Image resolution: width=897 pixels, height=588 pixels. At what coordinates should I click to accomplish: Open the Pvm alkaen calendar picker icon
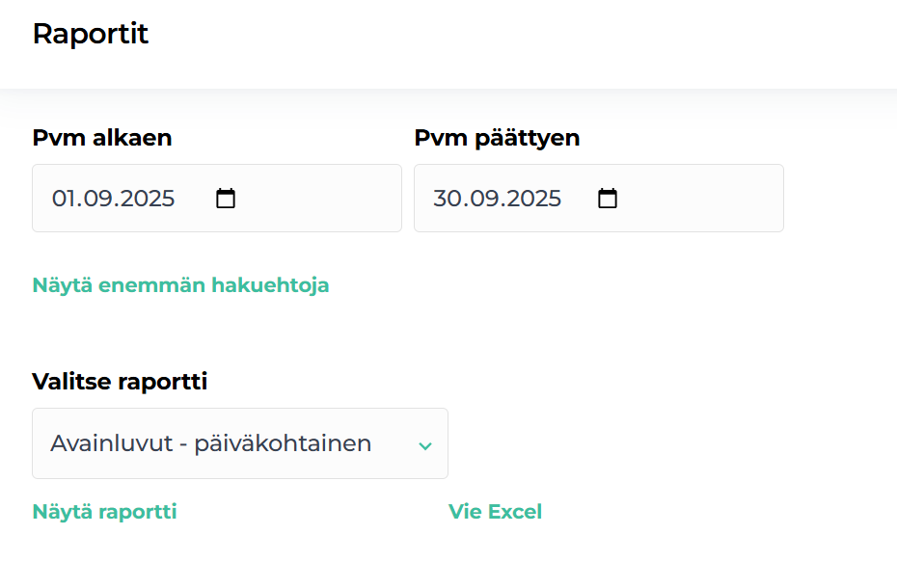(226, 199)
